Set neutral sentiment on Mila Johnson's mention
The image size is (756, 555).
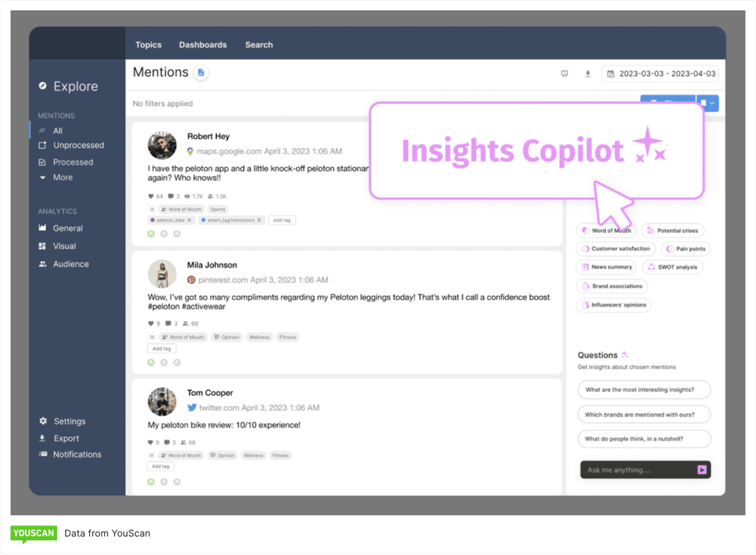(x=164, y=362)
